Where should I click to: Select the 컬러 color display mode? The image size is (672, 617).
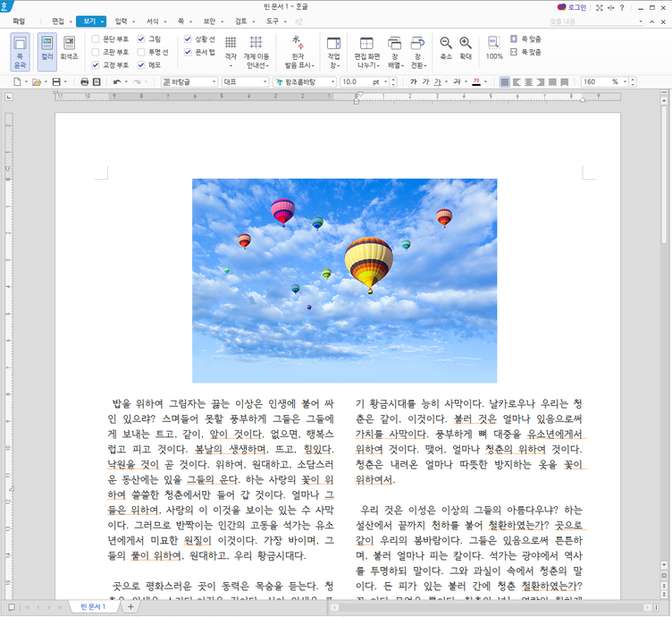47,52
